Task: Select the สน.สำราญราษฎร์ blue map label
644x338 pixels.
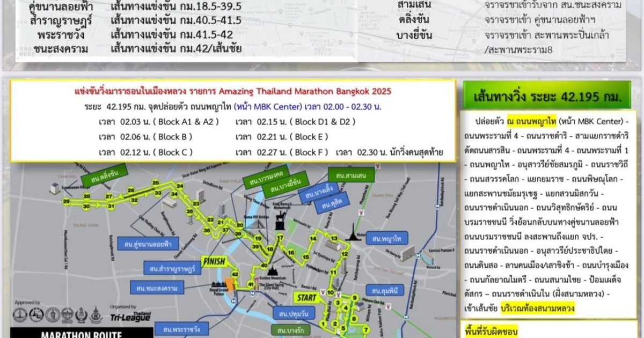Action: click(171, 268)
